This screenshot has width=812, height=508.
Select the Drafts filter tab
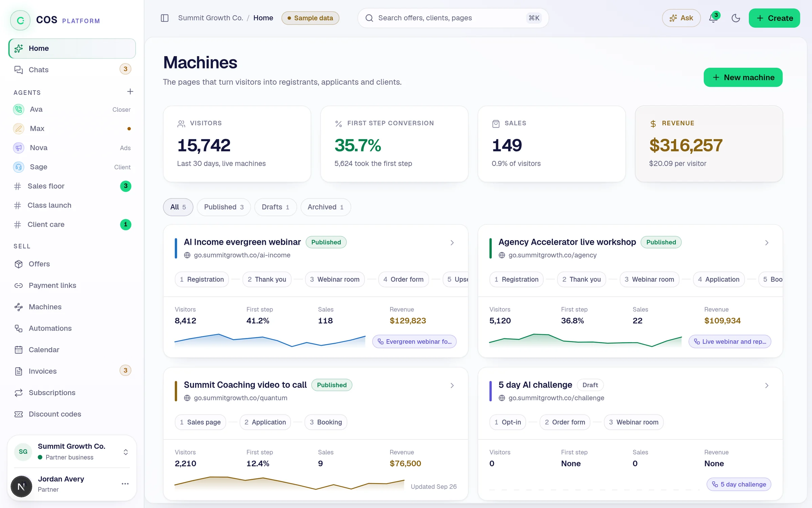pos(275,207)
